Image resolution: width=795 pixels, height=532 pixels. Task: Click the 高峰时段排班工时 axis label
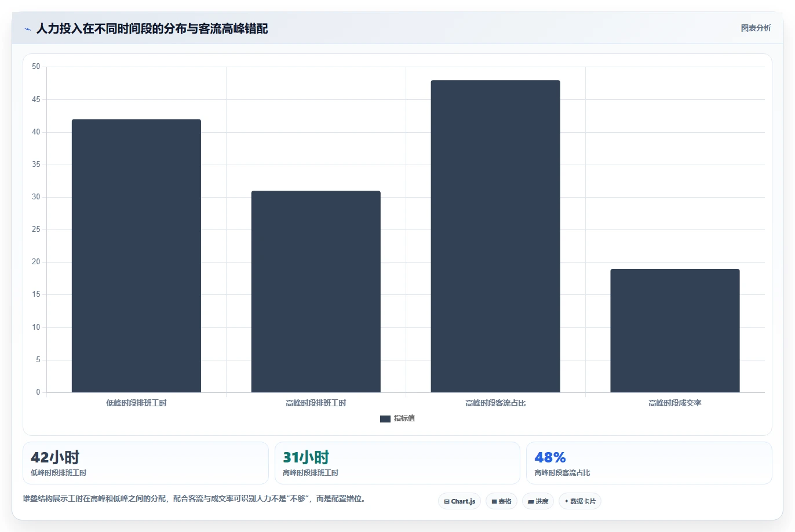click(x=316, y=403)
